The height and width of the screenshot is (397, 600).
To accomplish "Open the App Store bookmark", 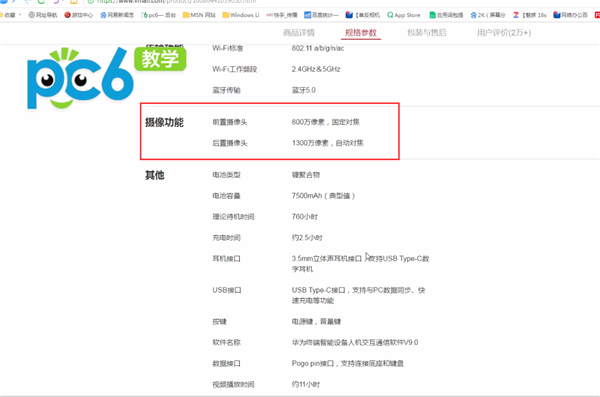I will point(404,15).
